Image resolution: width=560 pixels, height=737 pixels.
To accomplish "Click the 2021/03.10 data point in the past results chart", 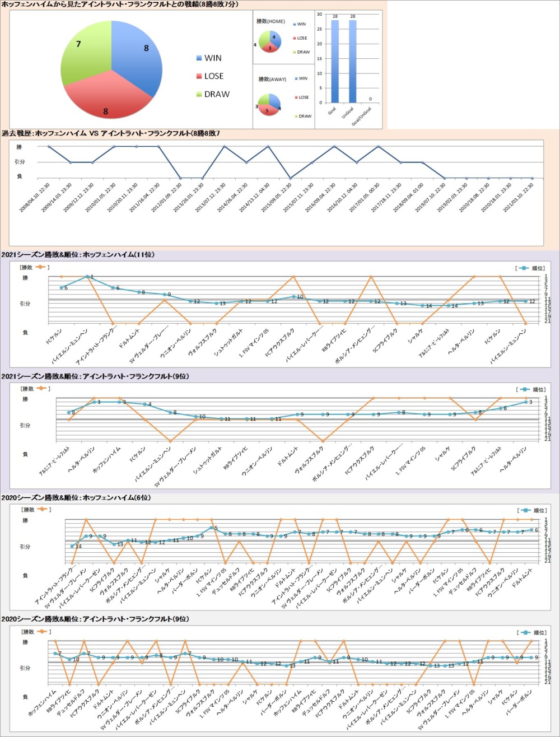I will coord(531,179).
